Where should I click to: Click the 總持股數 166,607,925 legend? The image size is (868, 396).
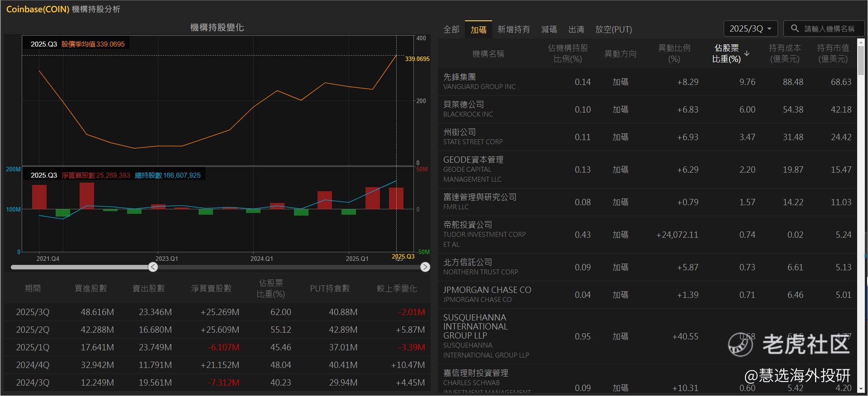tap(168, 175)
